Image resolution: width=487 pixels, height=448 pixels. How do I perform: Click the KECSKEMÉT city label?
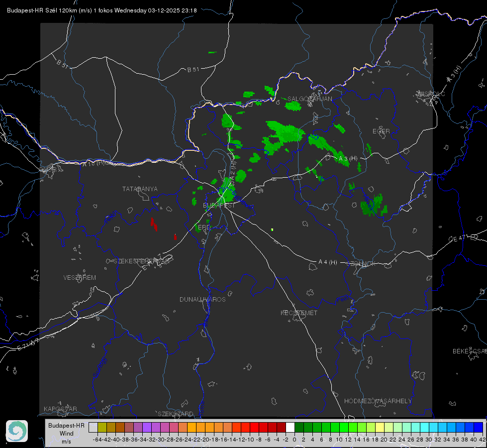(299, 313)
